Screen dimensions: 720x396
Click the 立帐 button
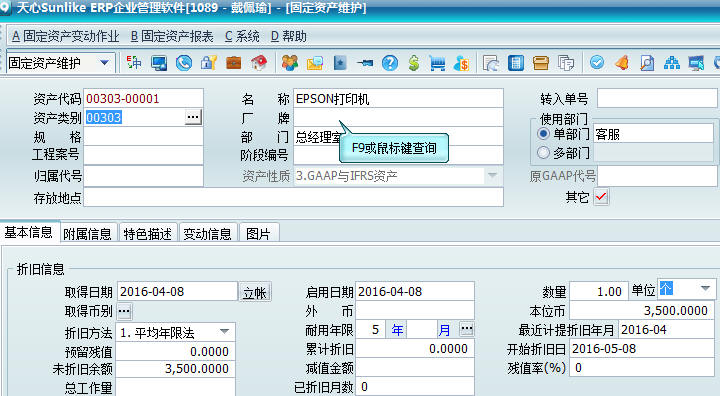tap(255, 292)
